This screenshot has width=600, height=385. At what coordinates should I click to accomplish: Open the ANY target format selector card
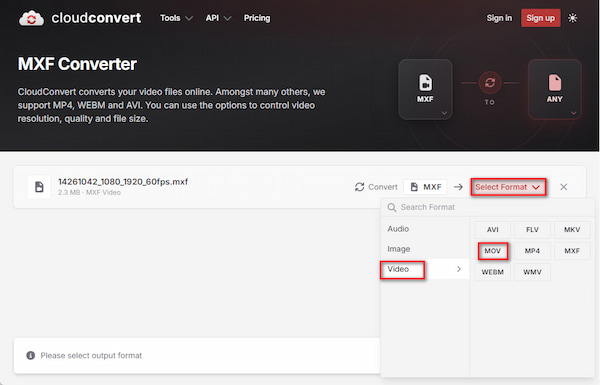click(554, 89)
